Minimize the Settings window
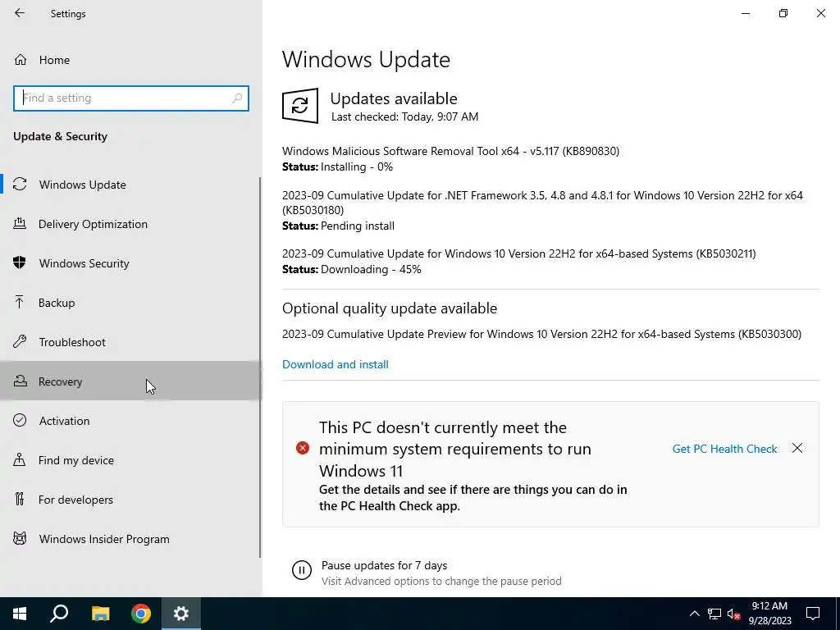 pyautogui.click(x=745, y=13)
